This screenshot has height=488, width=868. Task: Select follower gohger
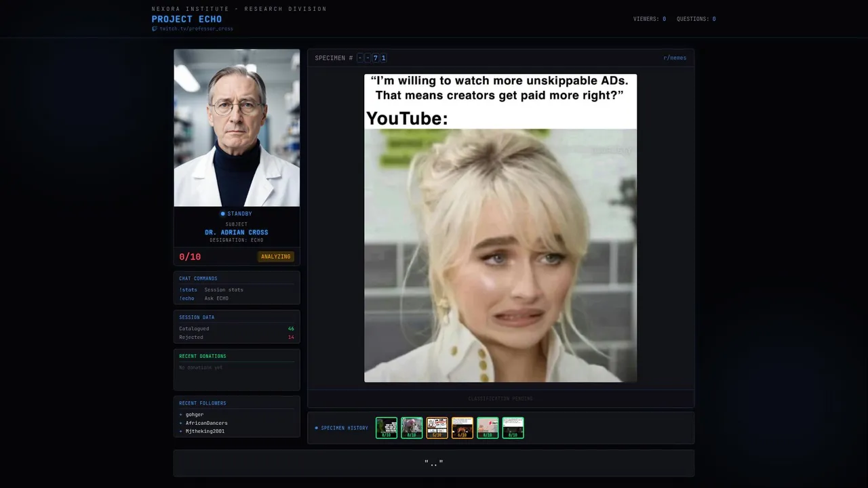click(195, 415)
